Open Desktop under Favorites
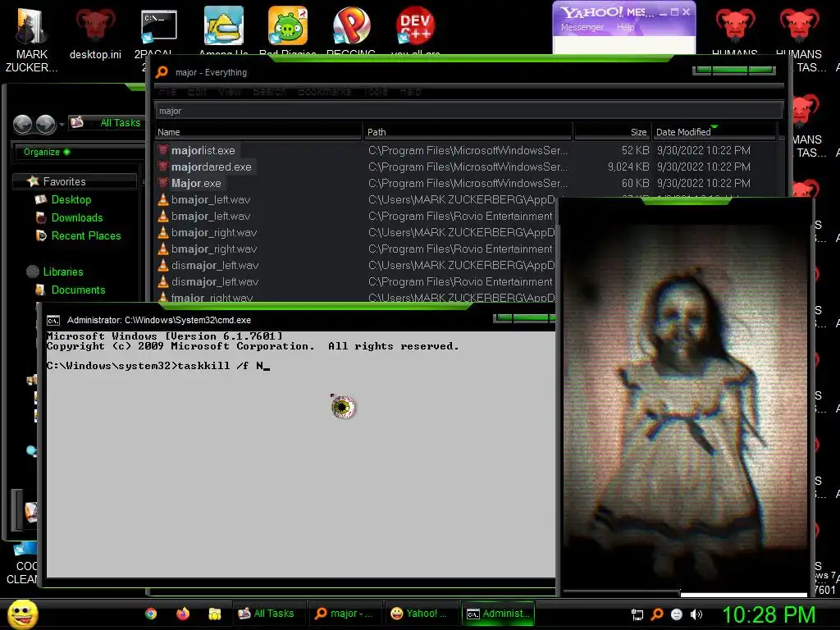The image size is (840, 630). tap(71, 200)
